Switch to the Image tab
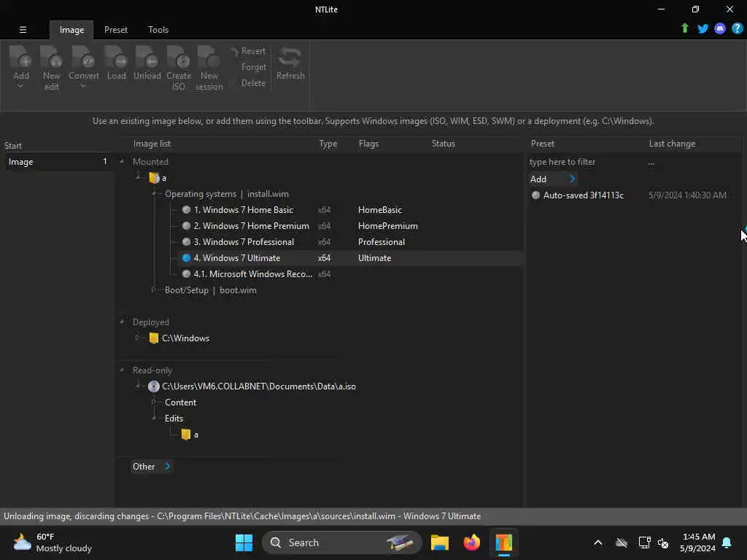This screenshot has width=747, height=560. point(71,29)
